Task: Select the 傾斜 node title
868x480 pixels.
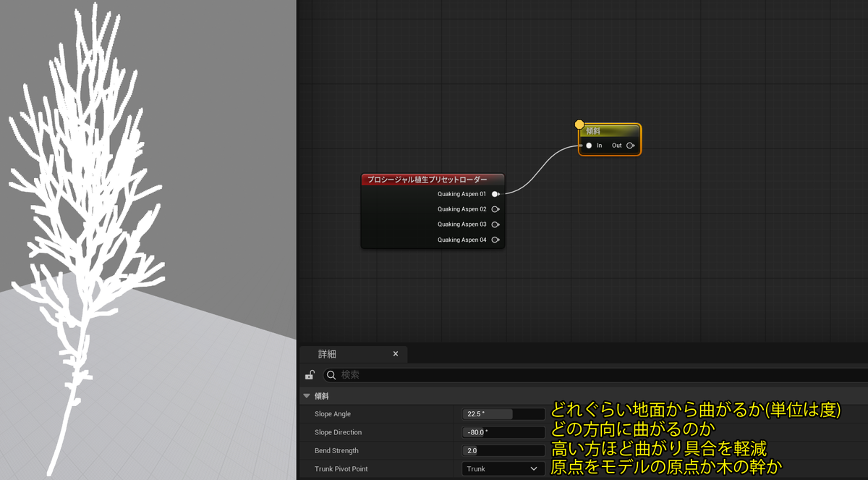Action: coord(593,131)
